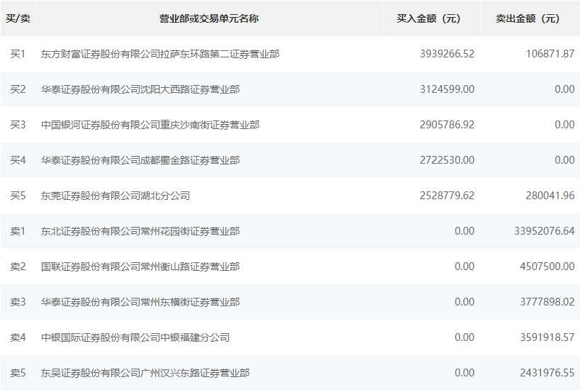Click 0.00 buy amount in 卖4 row
This screenshot has height=392, width=580.
coord(464,337)
